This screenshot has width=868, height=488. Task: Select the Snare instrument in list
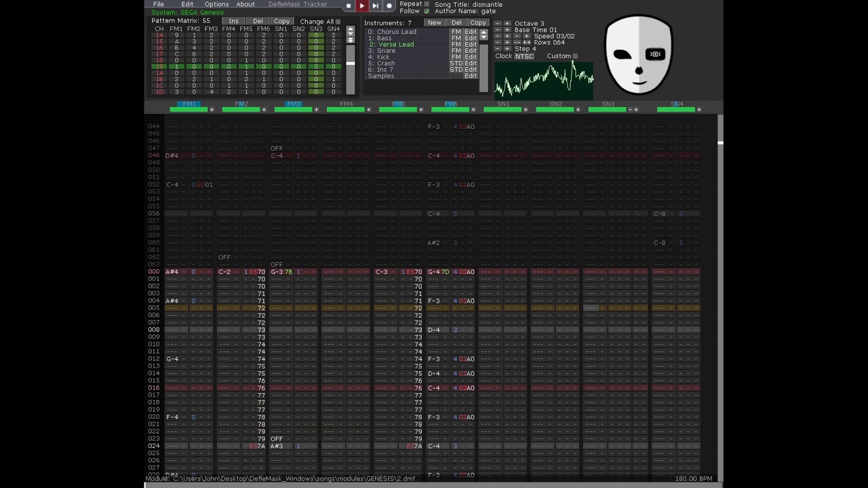tap(386, 51)
